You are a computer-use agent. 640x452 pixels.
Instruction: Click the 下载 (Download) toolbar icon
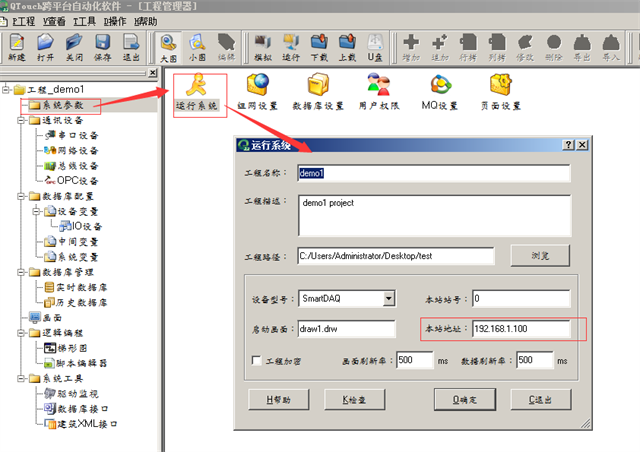319,46
